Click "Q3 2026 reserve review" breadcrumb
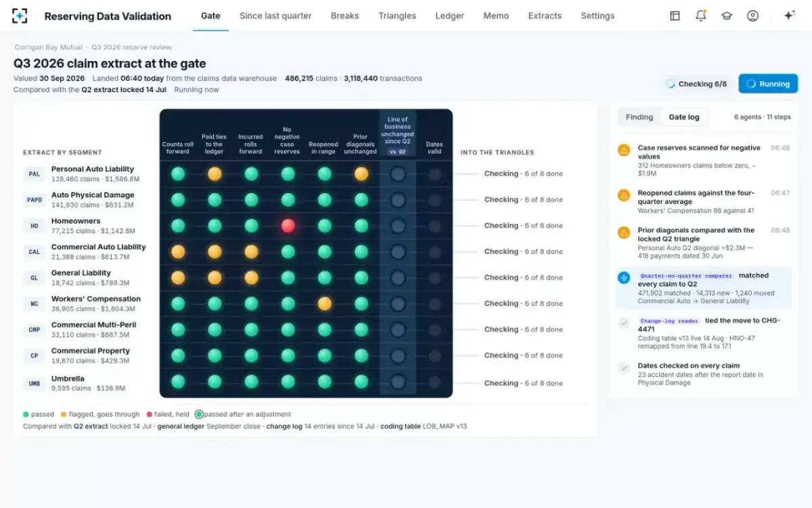 click(x=132, y=47)
